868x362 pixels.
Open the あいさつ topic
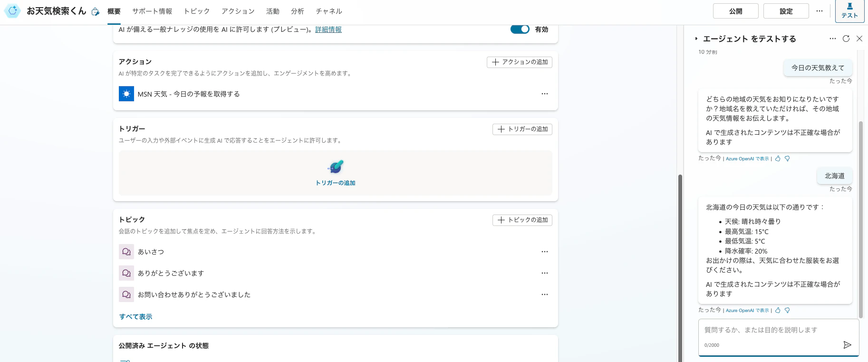tap(151, 252)
